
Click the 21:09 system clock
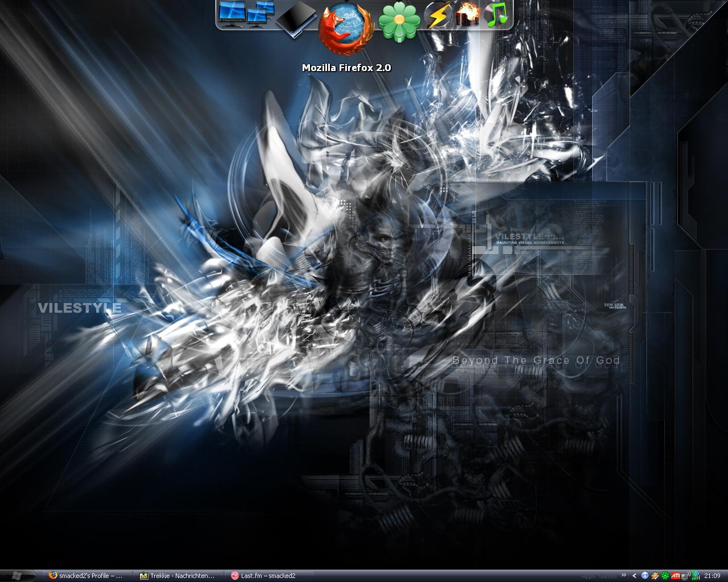712,576
